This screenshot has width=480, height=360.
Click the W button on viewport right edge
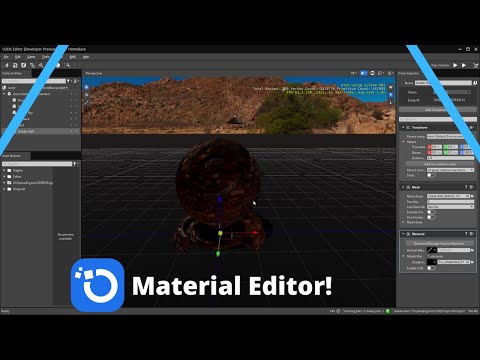[391, 87]
